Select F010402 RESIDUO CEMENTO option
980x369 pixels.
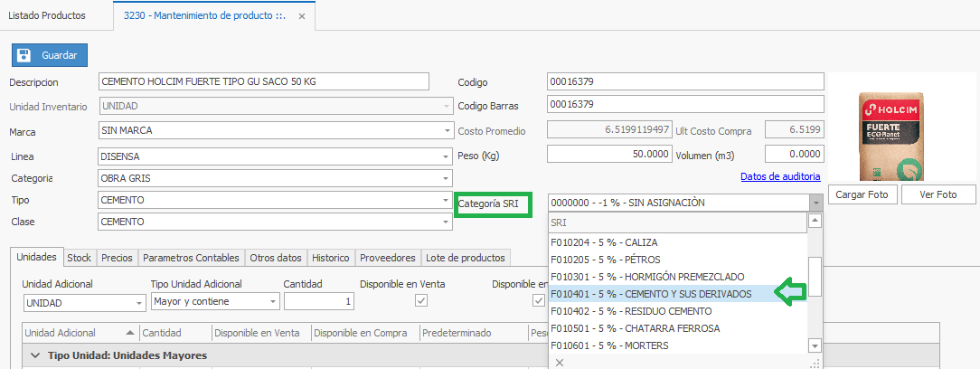point(677,311)
